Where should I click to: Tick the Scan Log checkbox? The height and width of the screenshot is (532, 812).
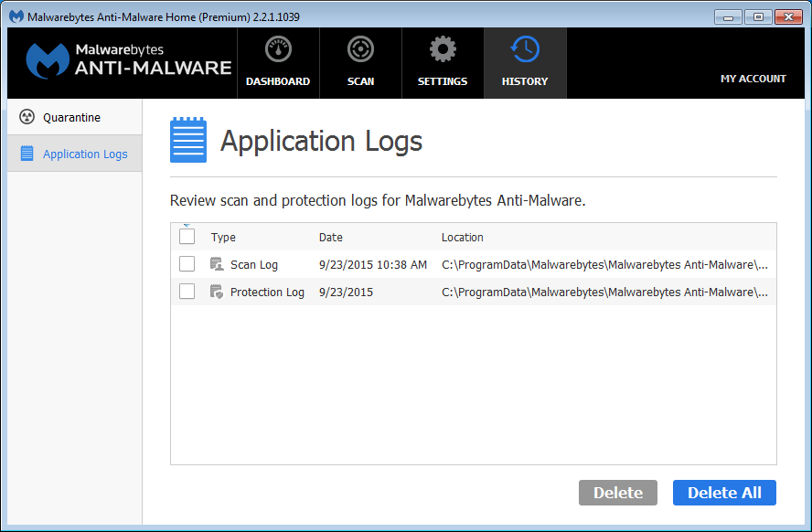tap(187, 264)
